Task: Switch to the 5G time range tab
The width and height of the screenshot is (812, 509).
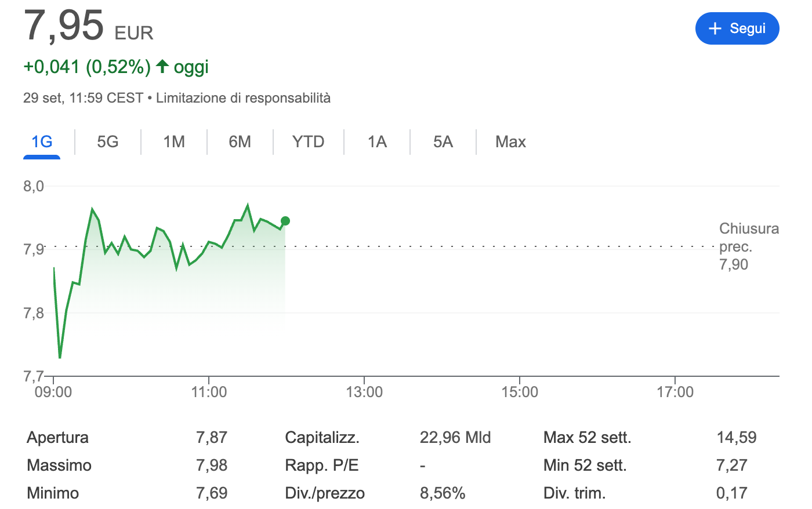Action: 108,142
